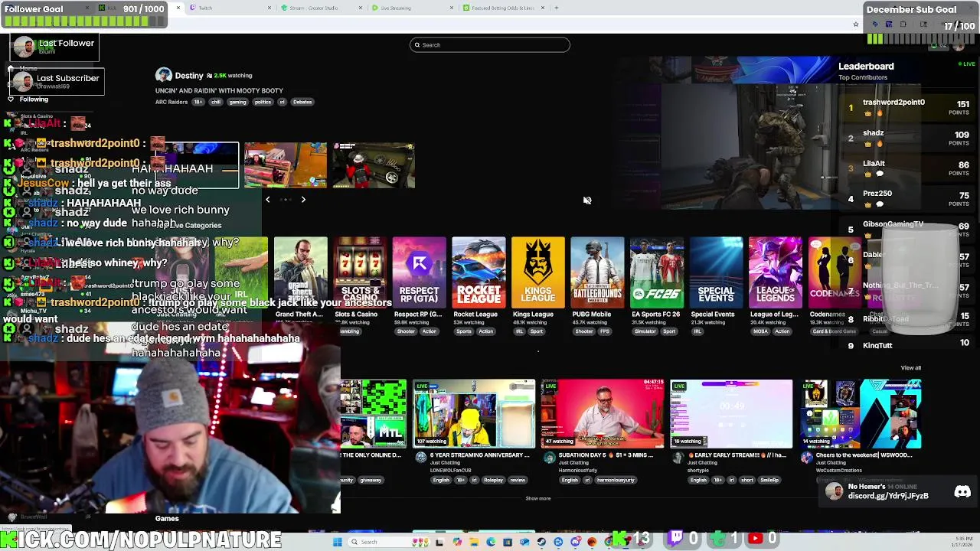Image resolution: width=980 pixels, height=551 pixels.
Task: Click the Debates tag
Action: pyautogui.click(x=302, y=102)
